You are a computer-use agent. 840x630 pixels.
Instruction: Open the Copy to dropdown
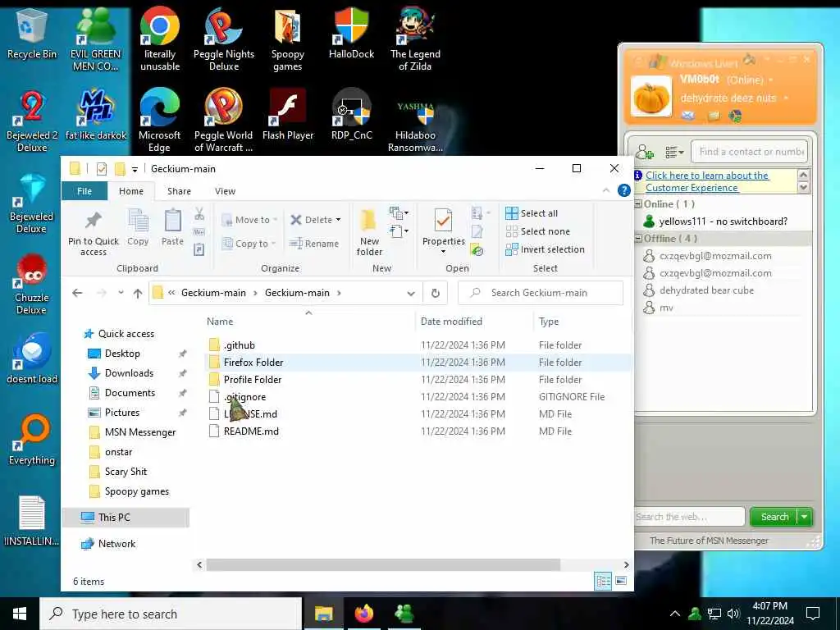click(x=249, y=244)
